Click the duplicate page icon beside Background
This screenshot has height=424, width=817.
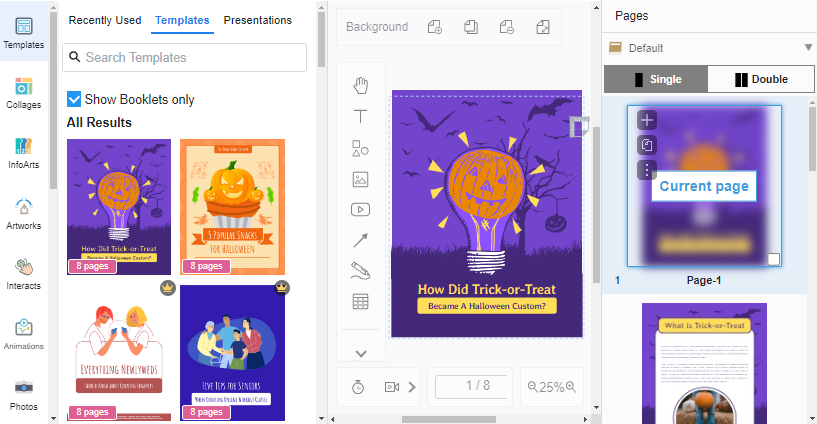tap(471, 27)
